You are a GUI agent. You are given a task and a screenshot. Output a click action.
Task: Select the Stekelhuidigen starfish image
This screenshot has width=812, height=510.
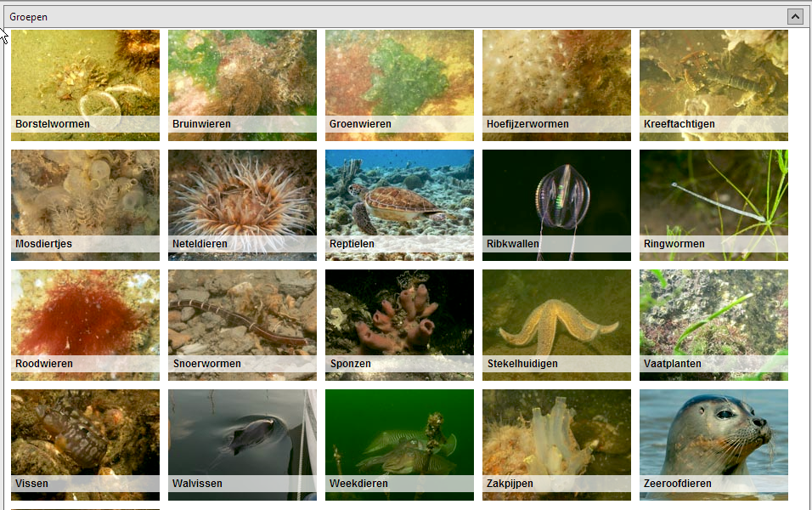click(x=556, y=325)
